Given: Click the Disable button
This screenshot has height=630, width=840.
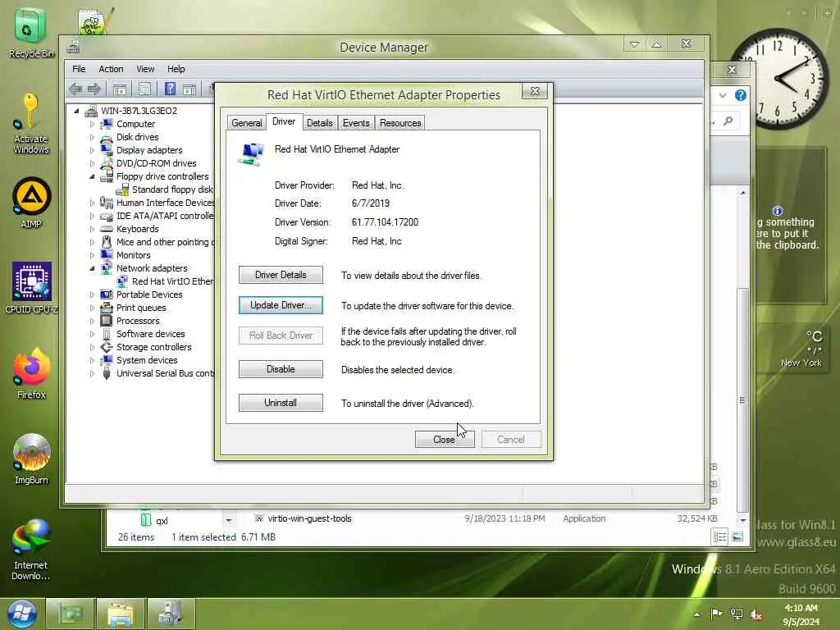Looking at the screenshot, I should 281,369.
